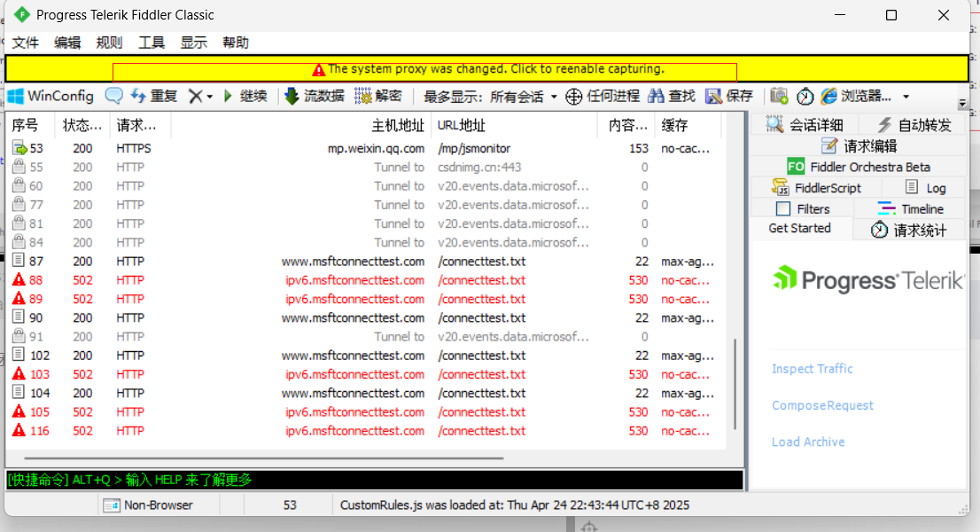Open WinConfig from the toolbar
980x532 pixels.
51,97
